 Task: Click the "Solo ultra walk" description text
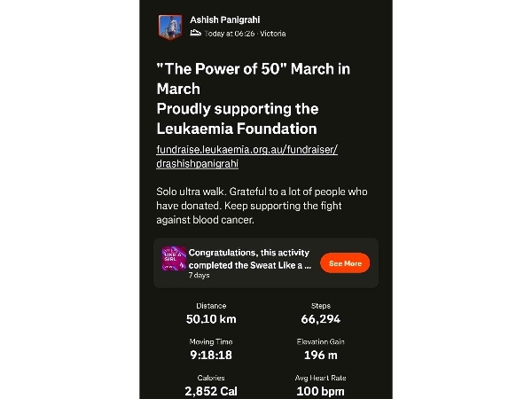click(x=262, y=206)
